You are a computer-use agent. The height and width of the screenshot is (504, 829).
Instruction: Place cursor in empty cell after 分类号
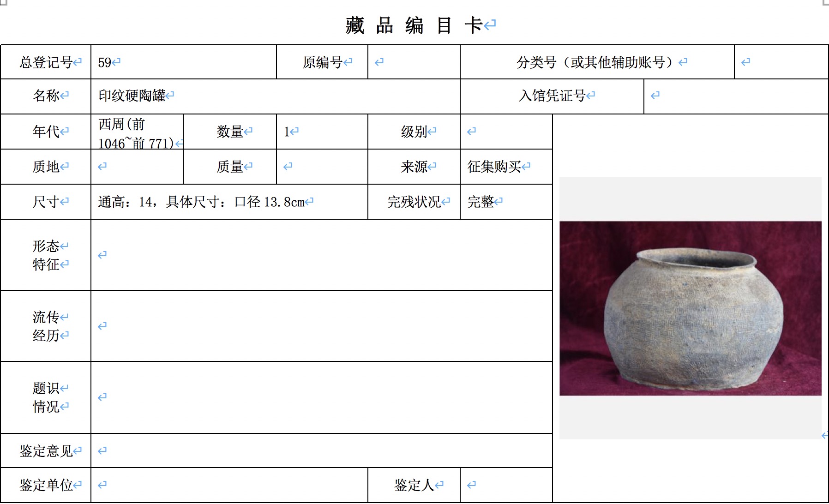(781, 62)
